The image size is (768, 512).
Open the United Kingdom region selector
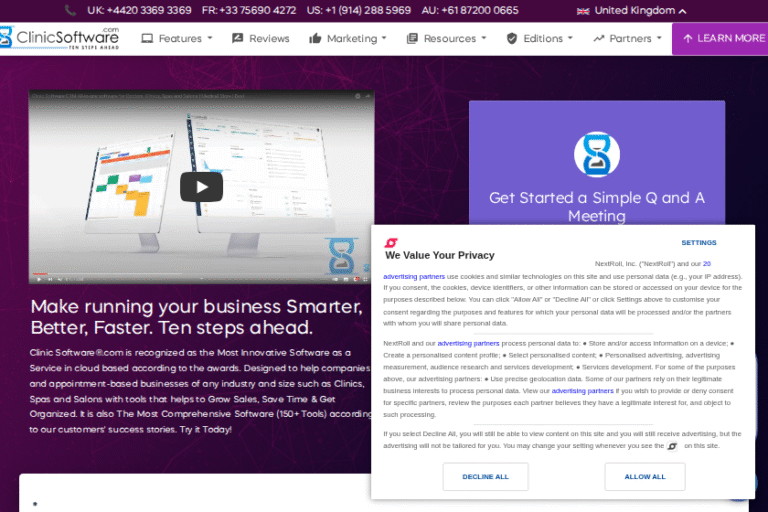[x=631, y=11]
